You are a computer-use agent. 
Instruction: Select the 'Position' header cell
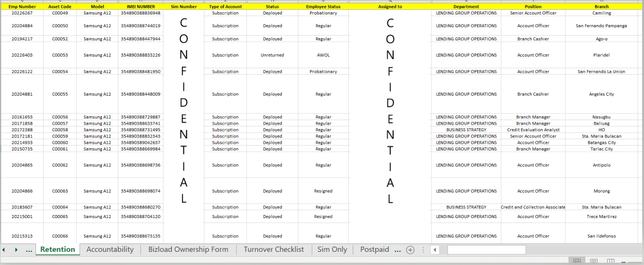533,7
